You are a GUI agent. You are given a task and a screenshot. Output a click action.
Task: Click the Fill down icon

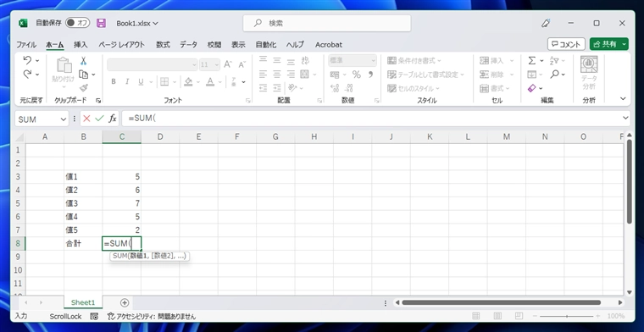(x=532, y=75)
